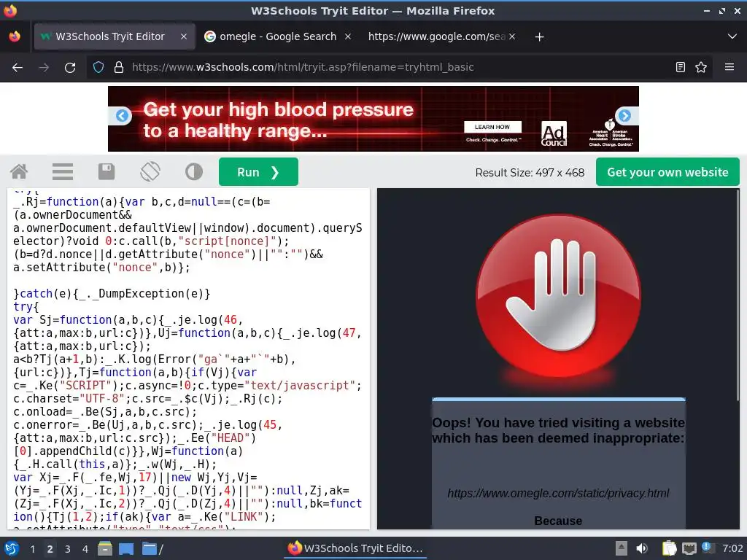Switch to workspace 3 in taskbar
Viewport: 747px width, 560px height.
[x=68, y=549]
